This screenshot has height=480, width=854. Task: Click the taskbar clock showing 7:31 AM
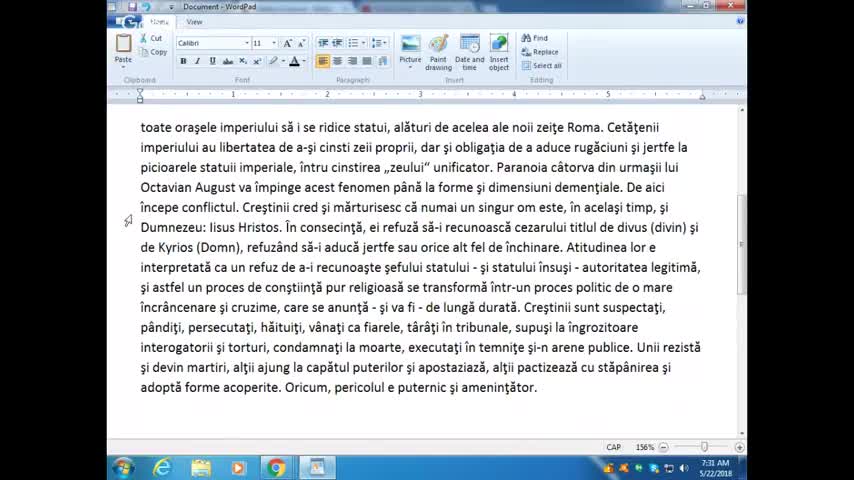pyautogui.click(x=715, y=468)
